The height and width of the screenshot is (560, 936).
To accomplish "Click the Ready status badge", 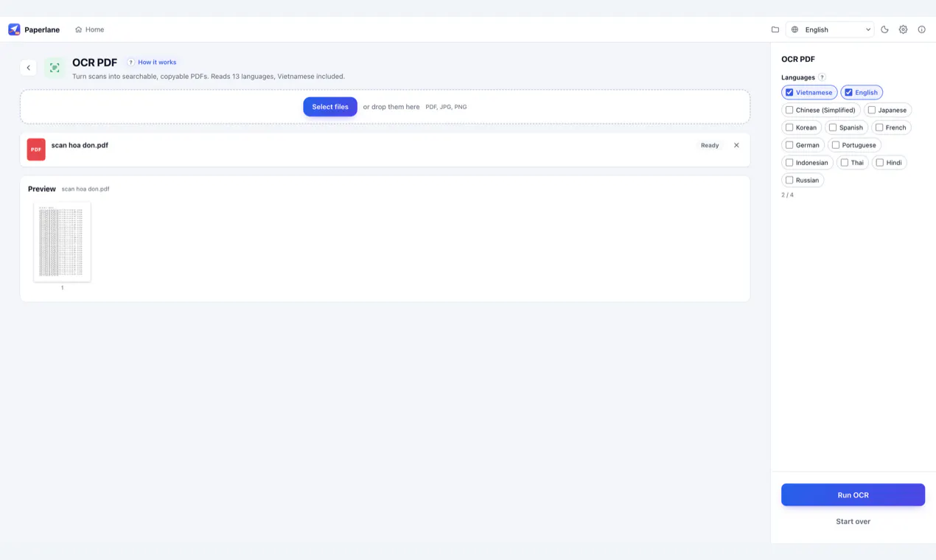I will tap(710, 145).
